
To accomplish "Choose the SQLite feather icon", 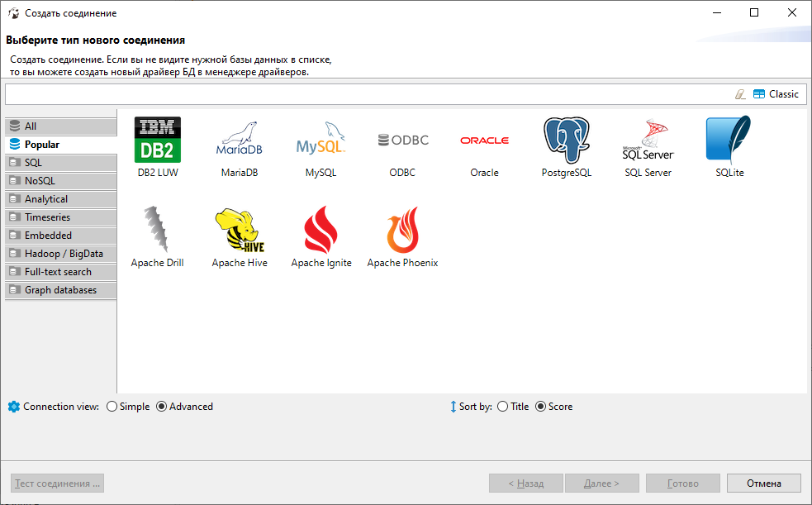I will pos(729,141).
